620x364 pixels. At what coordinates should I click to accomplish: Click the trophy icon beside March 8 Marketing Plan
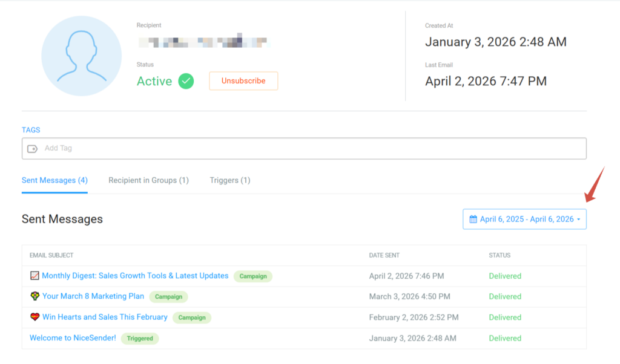point(35,296)
